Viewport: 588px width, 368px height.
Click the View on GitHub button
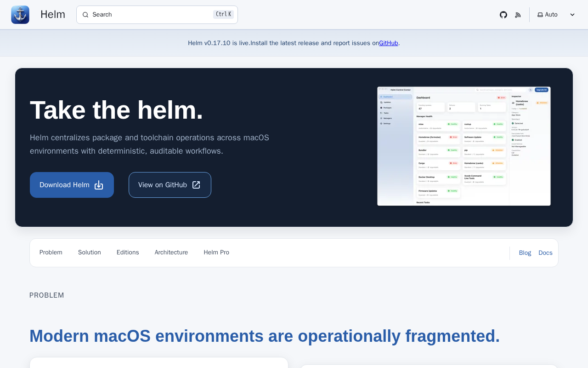click(170, 185)
